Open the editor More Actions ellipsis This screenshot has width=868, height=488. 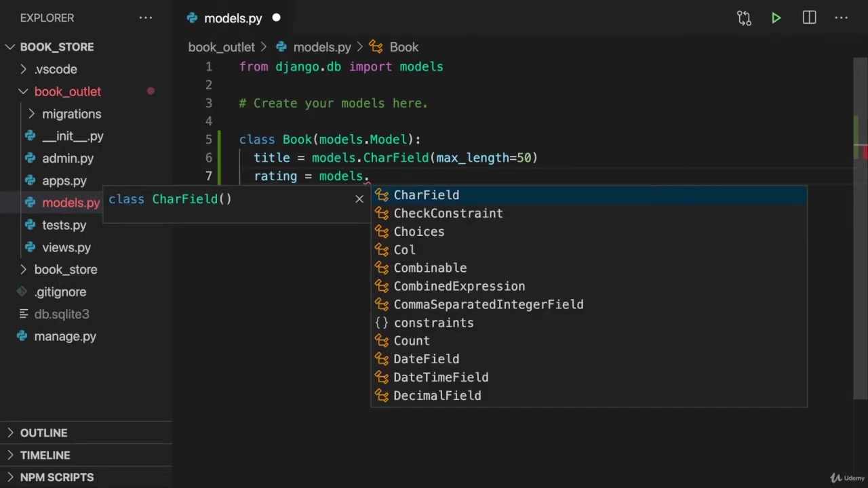842,18
